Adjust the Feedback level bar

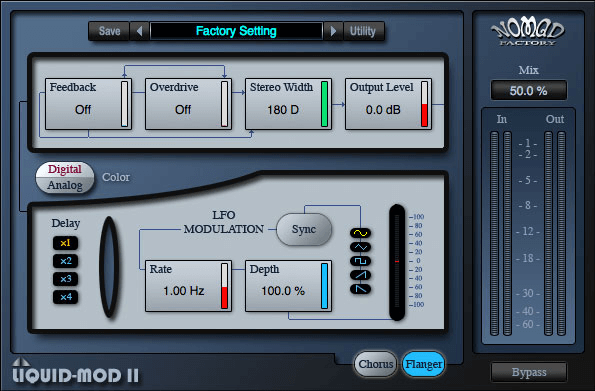(x=124, y=104)
